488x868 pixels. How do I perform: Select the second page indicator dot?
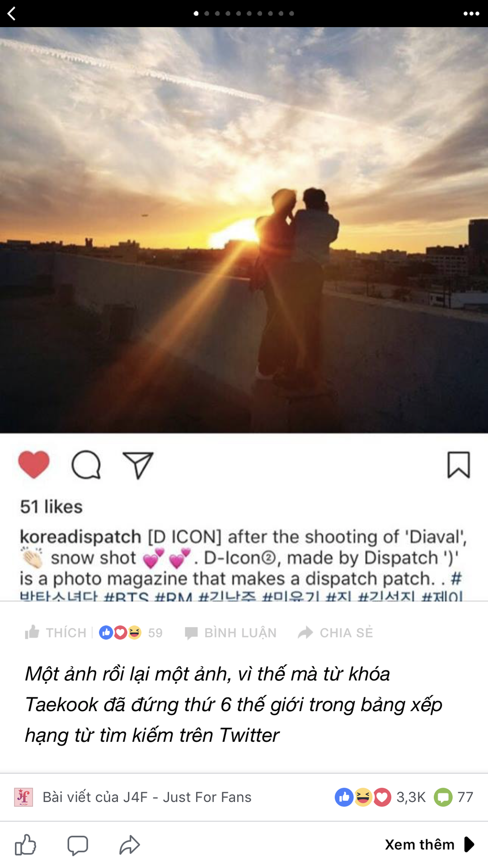(206, 14)
